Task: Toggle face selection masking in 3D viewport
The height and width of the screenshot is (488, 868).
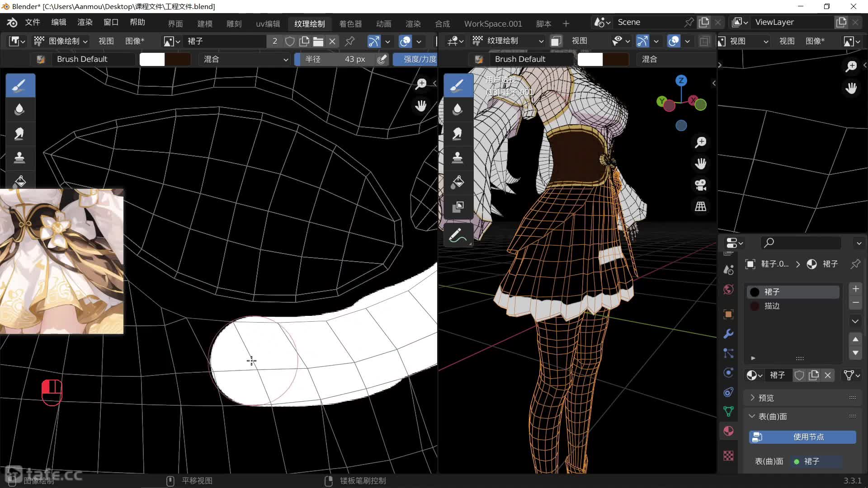Action: pos(556,41)
